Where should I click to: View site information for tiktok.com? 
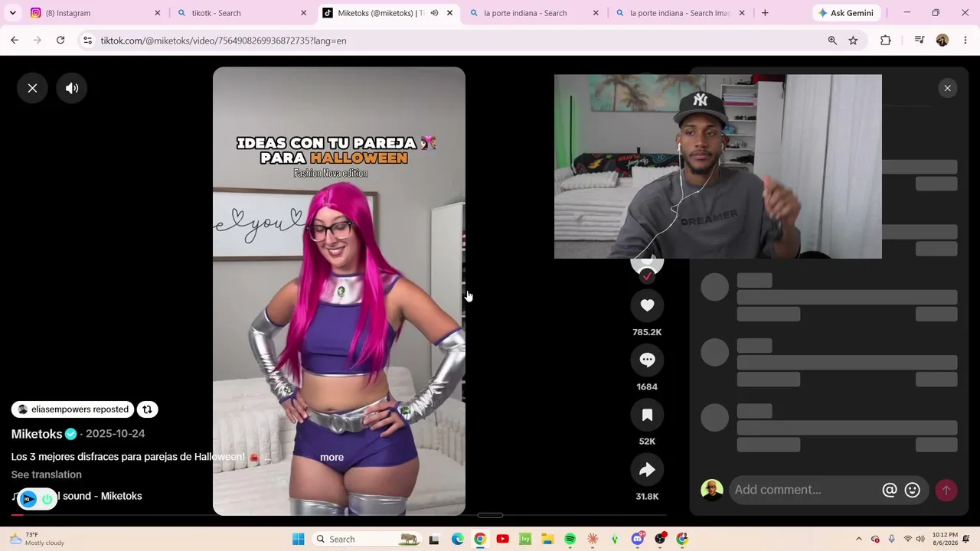[x=87, y=41]
